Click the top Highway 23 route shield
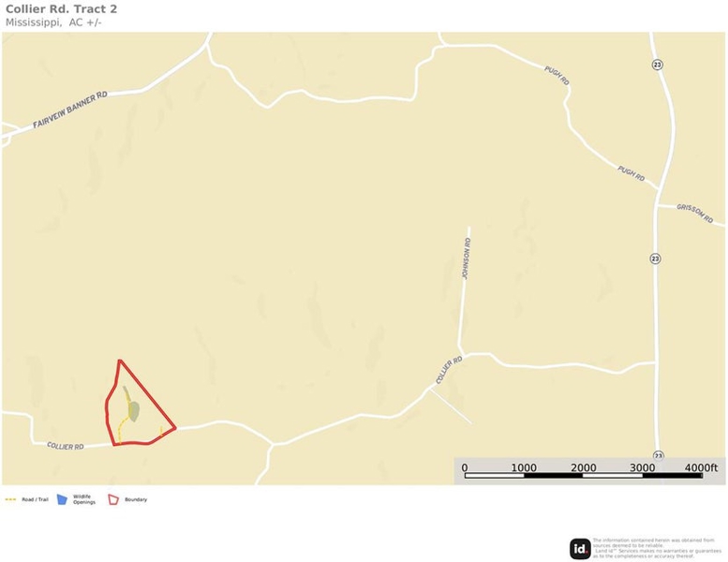 (657, 65)
